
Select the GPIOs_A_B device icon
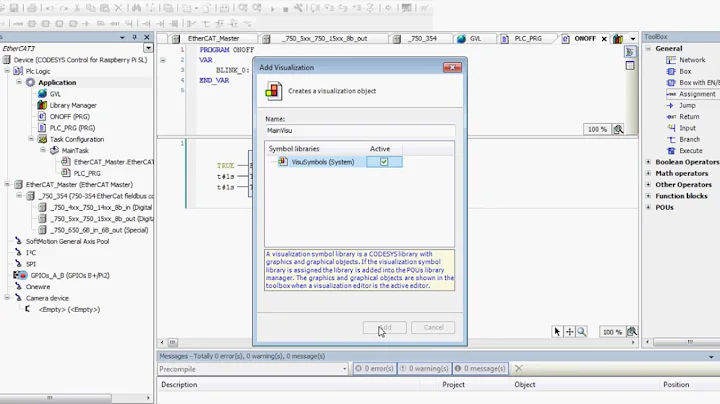[20, 275]
